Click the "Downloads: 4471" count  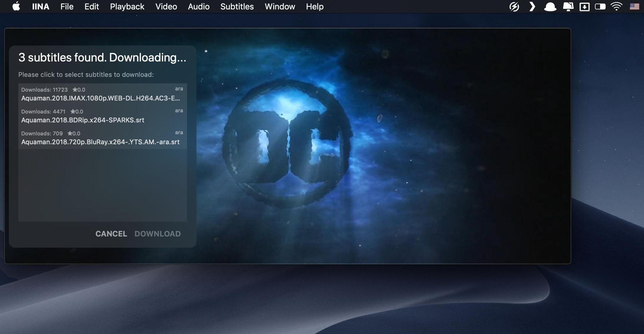coord(43,112)
